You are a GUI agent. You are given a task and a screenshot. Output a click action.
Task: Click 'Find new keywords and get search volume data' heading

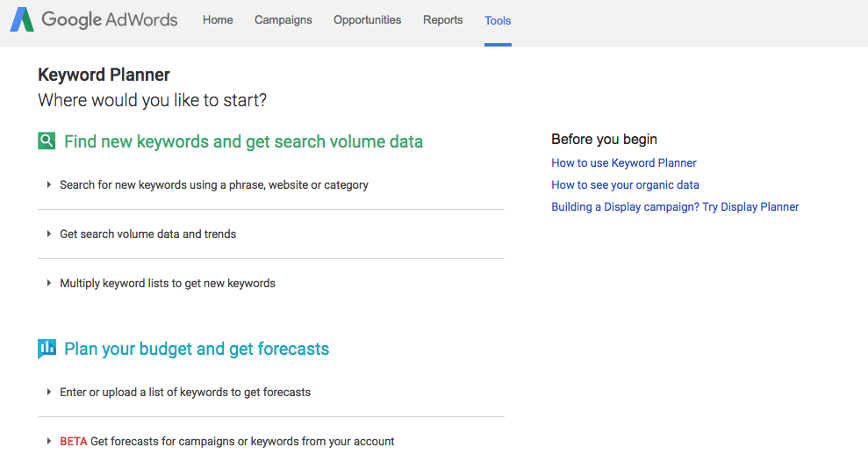point(243,141)
